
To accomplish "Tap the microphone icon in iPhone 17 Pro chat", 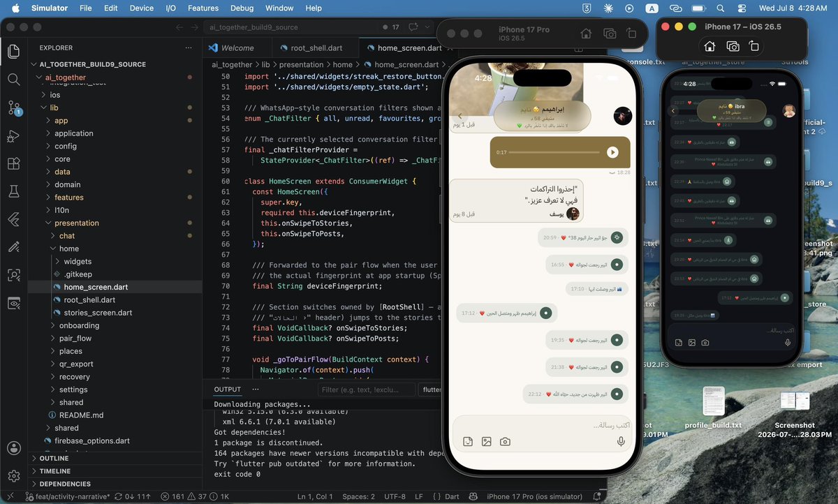I will pos(620,441).
